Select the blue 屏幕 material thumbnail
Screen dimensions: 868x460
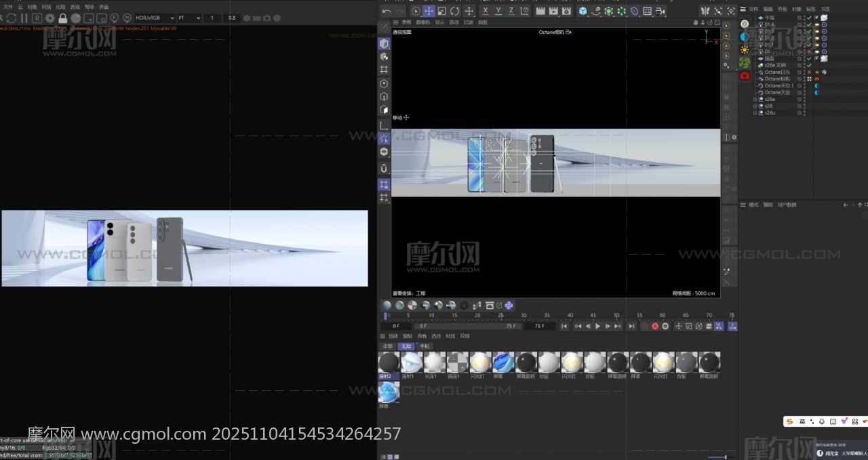pyautogui.click(x=503, y=362)
